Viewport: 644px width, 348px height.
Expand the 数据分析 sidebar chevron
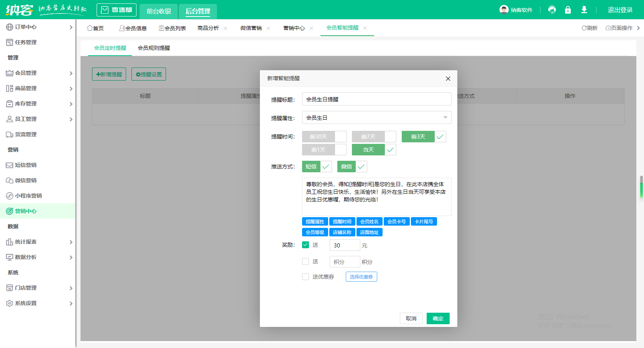click(71, 257)
